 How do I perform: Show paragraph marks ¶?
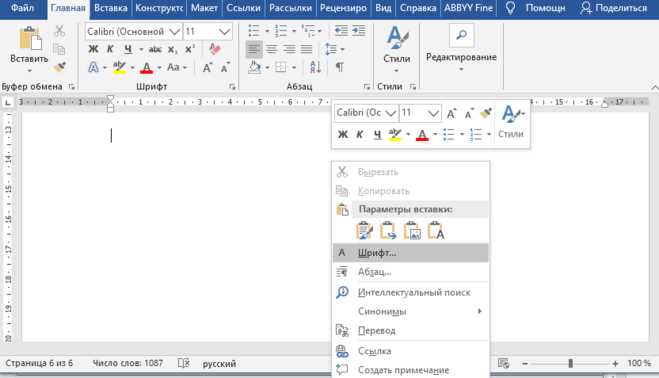[x=340, y=67]
